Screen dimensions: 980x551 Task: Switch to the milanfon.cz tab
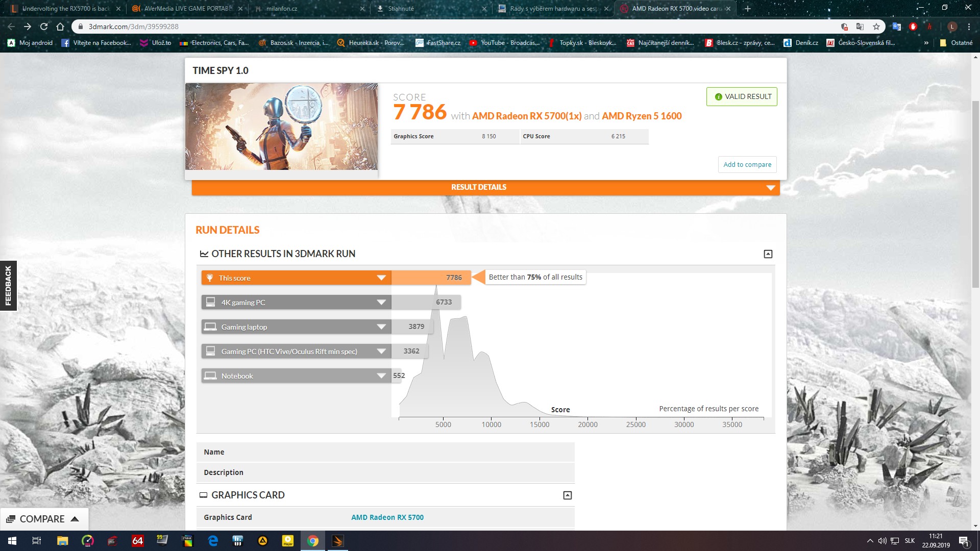point(308,9)
